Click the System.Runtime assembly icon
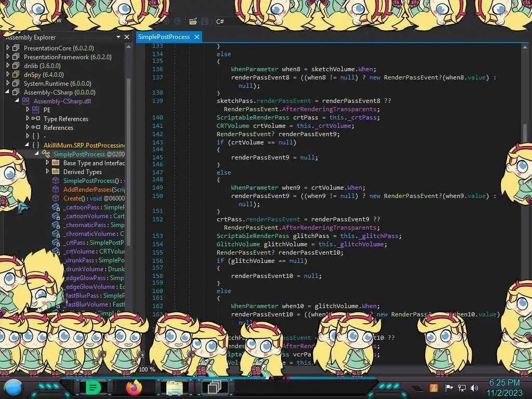 (16, 83)
